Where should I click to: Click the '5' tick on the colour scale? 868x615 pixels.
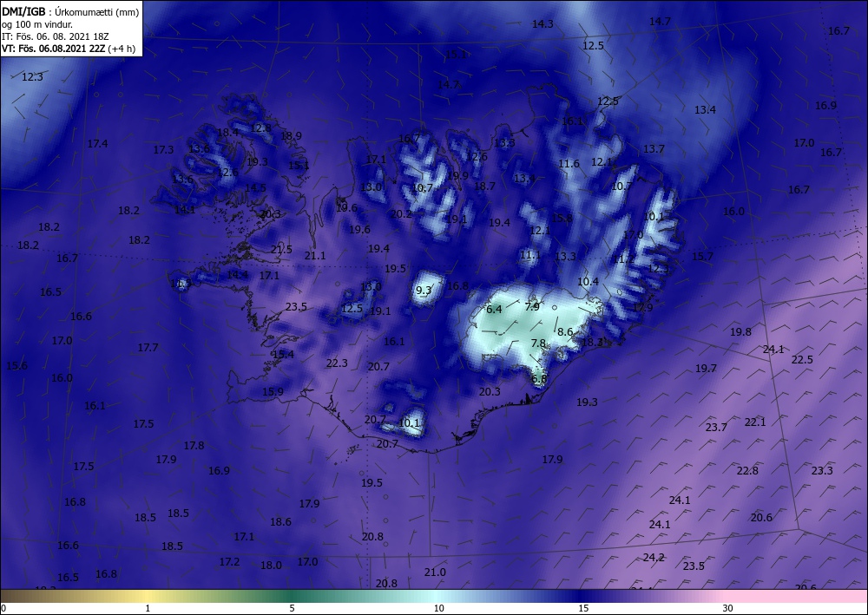pyautogui.click(x=292, y=608)
